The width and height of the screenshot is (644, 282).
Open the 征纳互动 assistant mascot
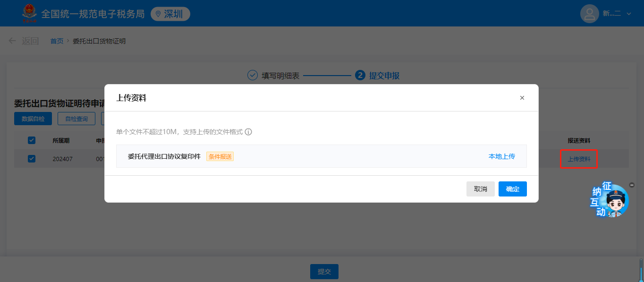pos(610,200)
